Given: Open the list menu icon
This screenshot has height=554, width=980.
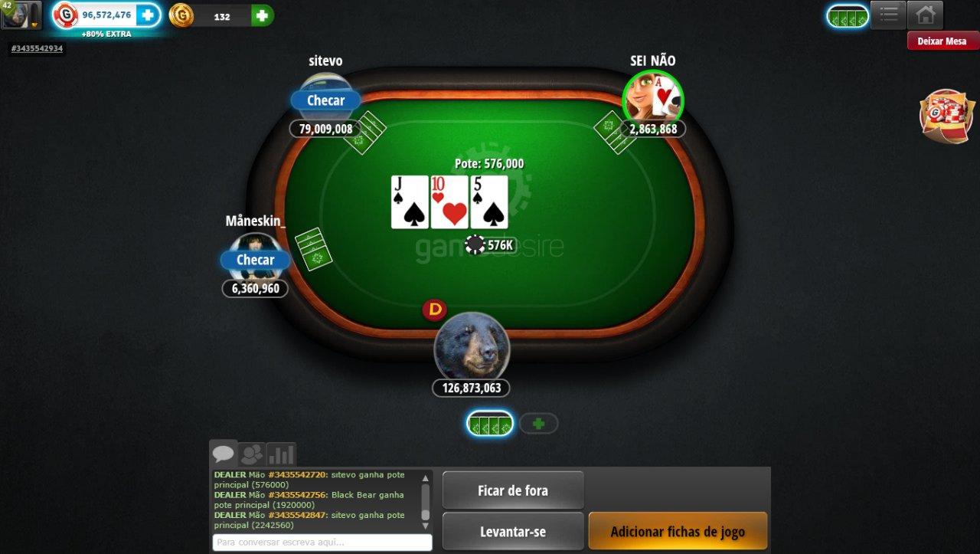Looking at the screenshot, I should click(888, 15).
